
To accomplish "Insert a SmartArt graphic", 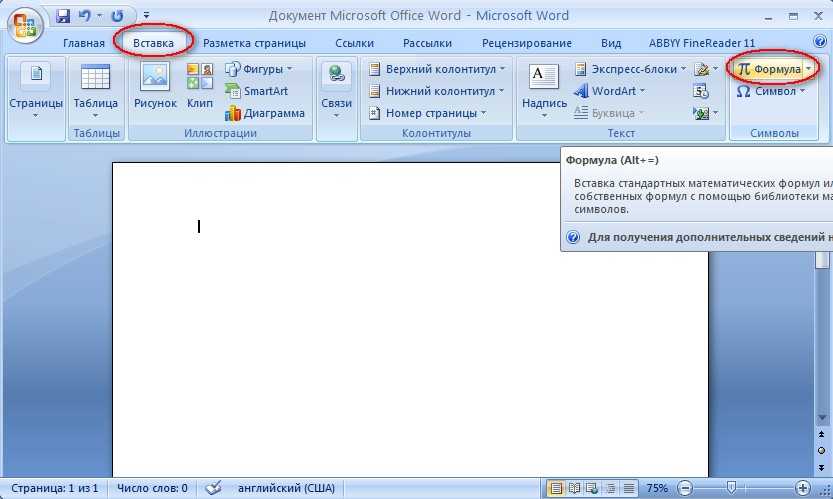I will pyautogui.click(x=257, y=91).
